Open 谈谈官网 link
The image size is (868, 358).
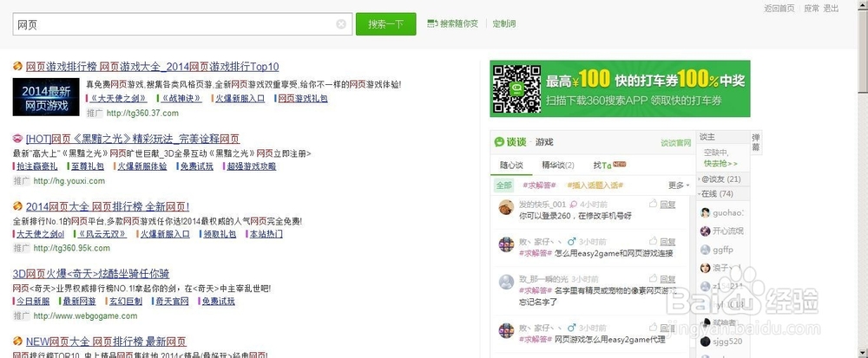(676, 143)
